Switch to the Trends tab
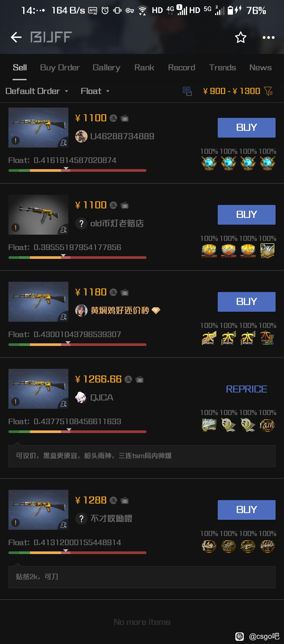This screenshot has width=284, height=644. point(222,68)
